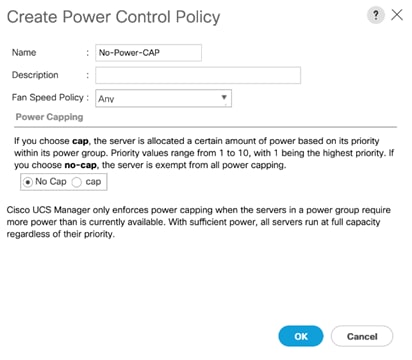Viewport: 412px width, 360px height.
Task: Click the Name field containing No-Power-CAP
Action: (x=148, y=53)
